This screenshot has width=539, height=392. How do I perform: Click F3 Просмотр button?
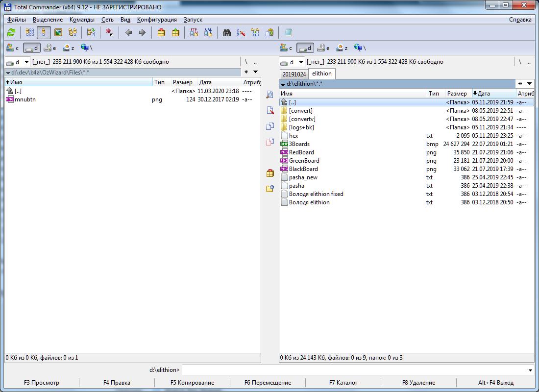coord(42,382)
